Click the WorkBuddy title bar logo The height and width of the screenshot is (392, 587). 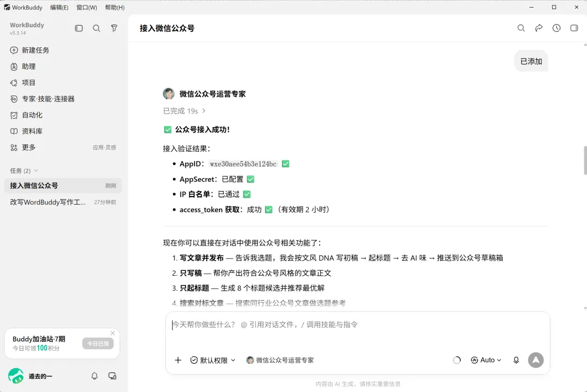pyautogui.click(x=7, y=7)
